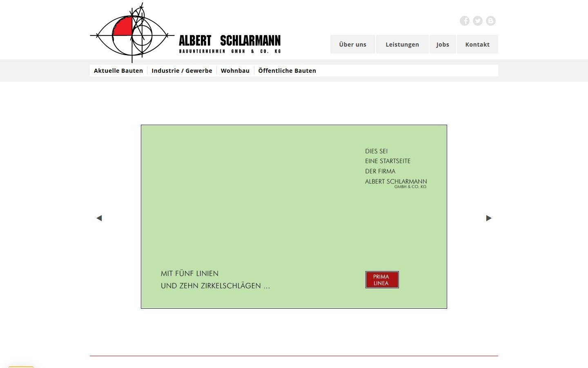Open the Twitter profile icon

478,20
